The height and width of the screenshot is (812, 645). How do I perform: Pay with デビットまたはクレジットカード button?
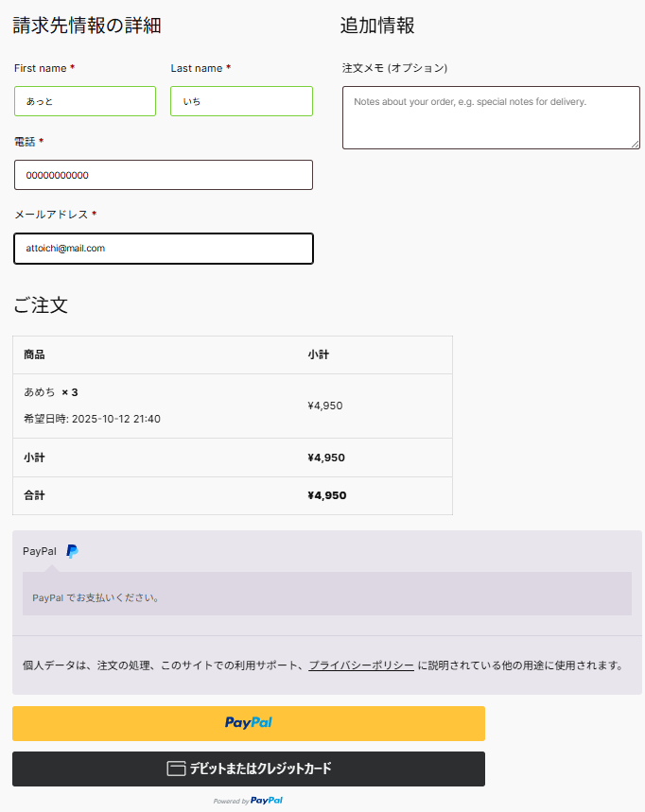click(249, 769)
